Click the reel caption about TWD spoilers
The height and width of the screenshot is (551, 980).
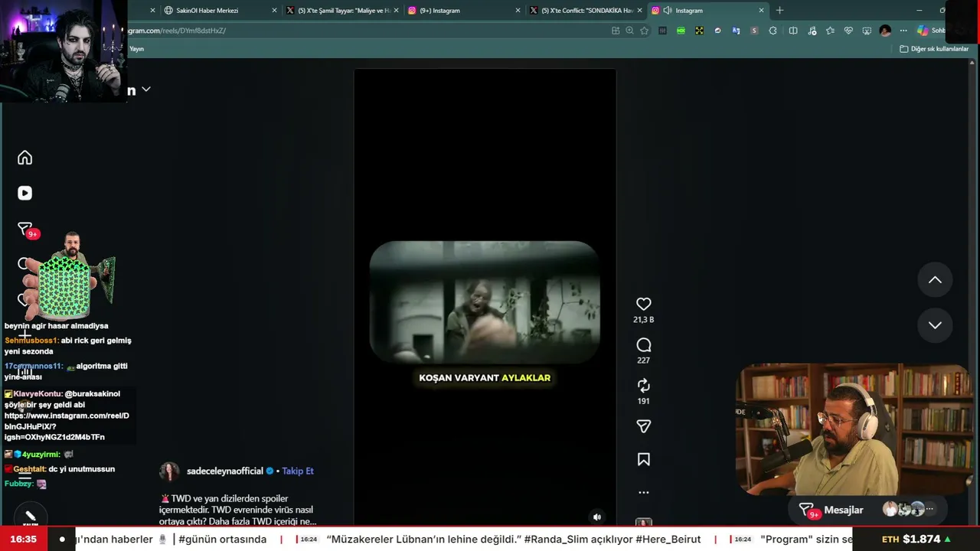pyautogui.click(x=237, y=510)
